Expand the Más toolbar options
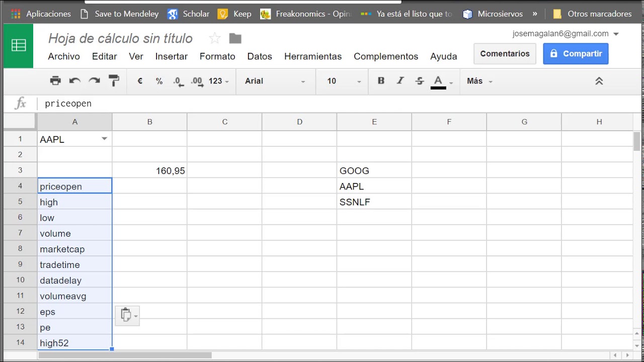Screen dimensions: 644x362 tap(479, 81)
